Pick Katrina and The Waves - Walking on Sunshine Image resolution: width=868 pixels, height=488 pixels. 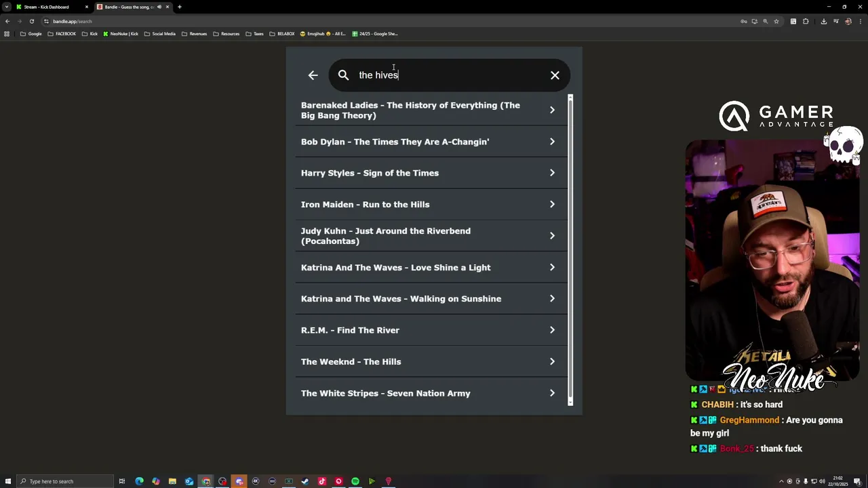point(431,298)
